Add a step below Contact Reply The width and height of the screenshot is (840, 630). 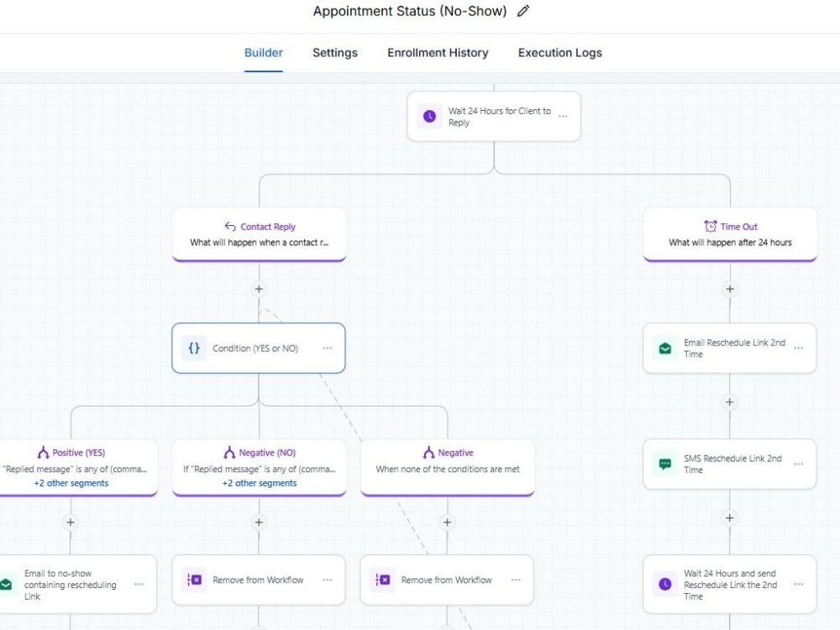259,289
